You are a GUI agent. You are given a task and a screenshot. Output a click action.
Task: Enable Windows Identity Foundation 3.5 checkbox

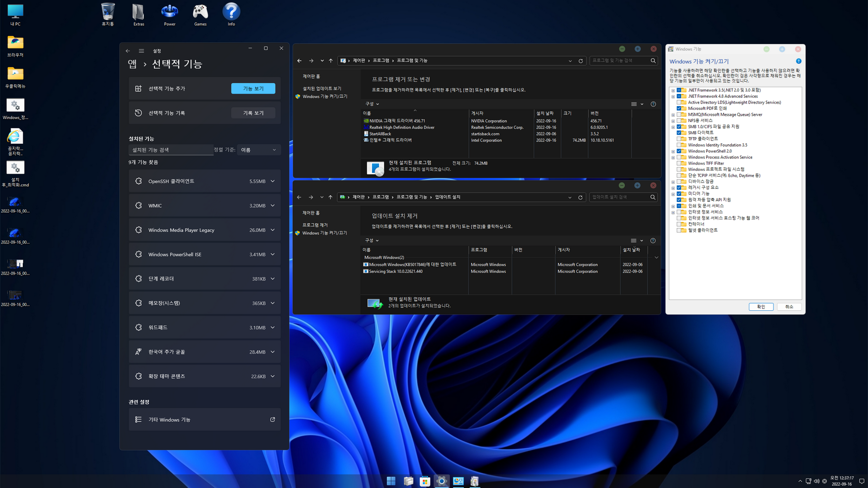[679, 145]
